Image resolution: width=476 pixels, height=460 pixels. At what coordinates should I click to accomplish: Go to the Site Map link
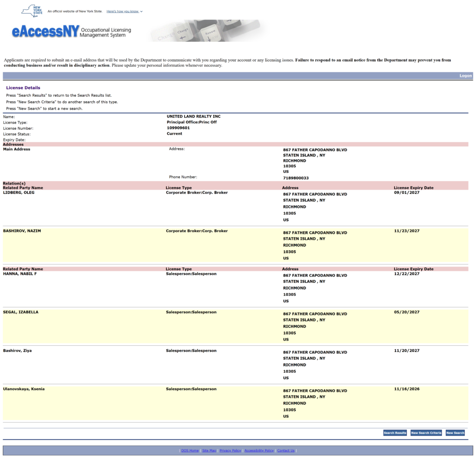point(209,451)
